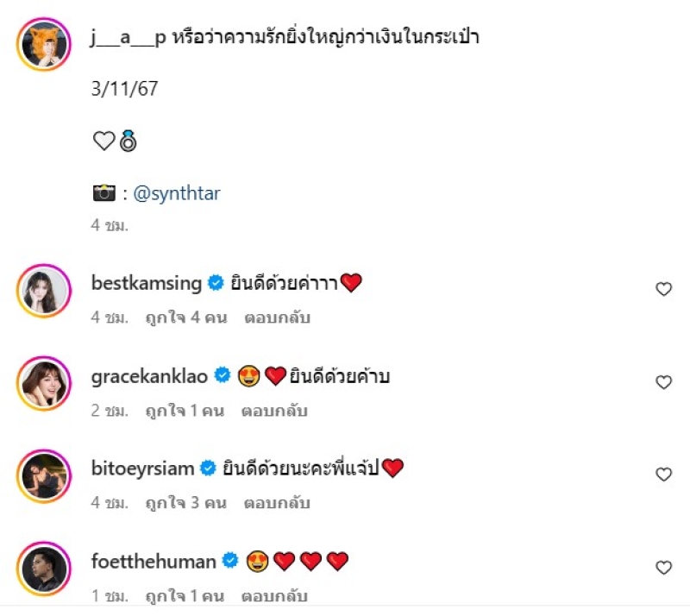690x616 pixels.
Task: Open the gracekanklao username link
Action: click(x=149, y=376)
